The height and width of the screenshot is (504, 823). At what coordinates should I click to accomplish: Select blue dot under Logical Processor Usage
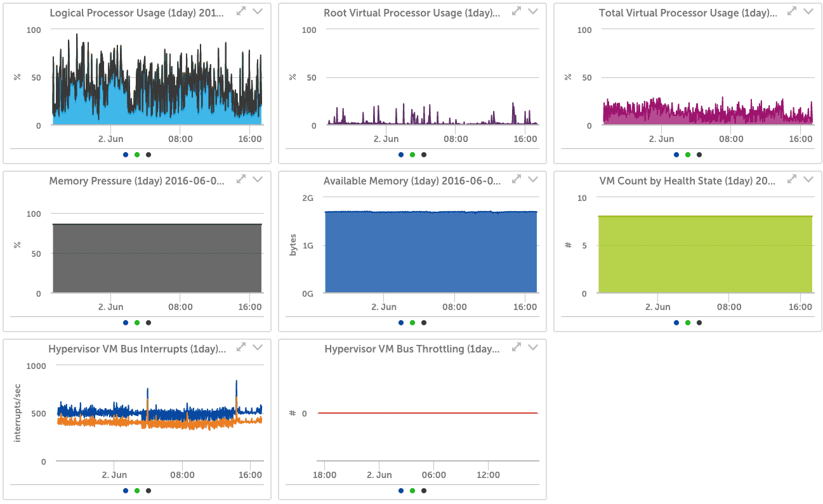pyautogui.click(x=126, y=155)
